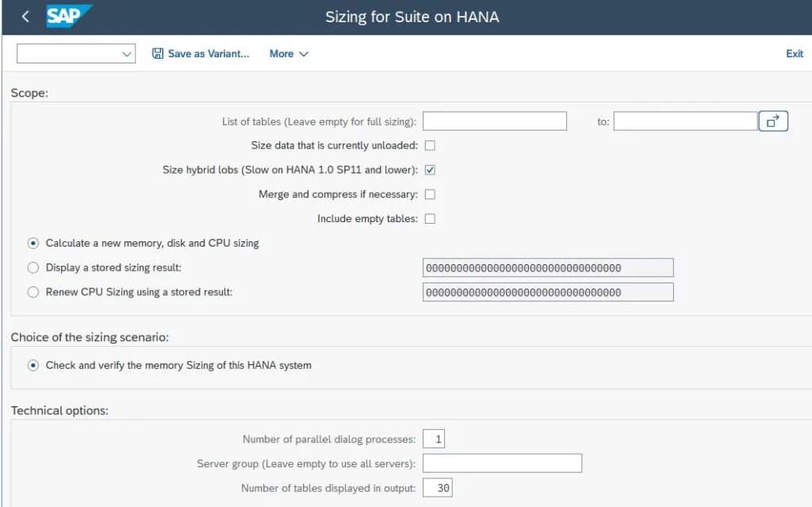Toggle Size data that is currently unloaded
Viewport: 812px width, 507px height.
click(x=430, y=146)
